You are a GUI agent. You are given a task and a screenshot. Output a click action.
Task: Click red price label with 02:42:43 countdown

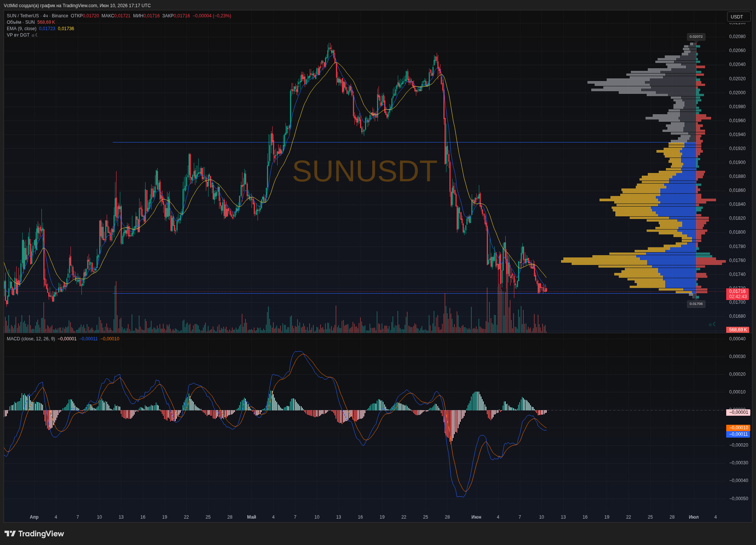pyautogui.click(x=738, y=294)
